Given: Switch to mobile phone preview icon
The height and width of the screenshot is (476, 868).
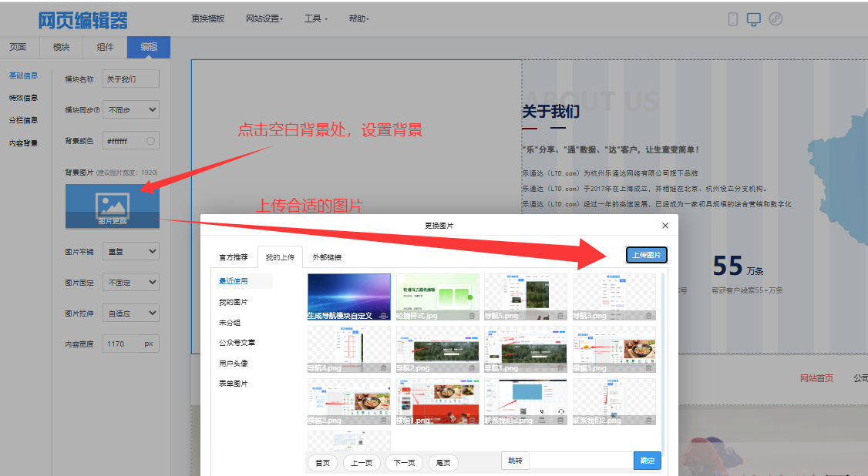Looking at the screenshot, I should point(733,19).
